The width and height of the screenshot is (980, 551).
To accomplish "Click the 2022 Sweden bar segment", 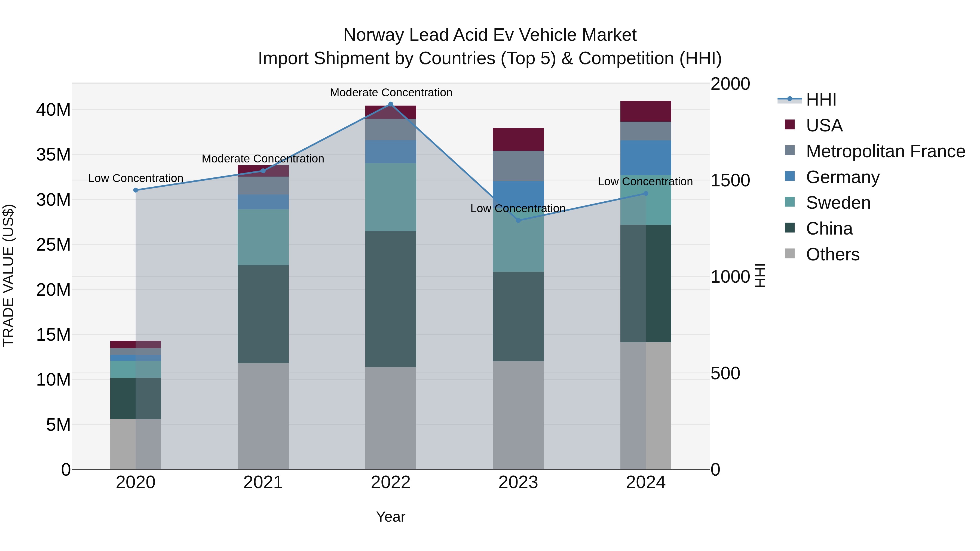I will (391, 197).
